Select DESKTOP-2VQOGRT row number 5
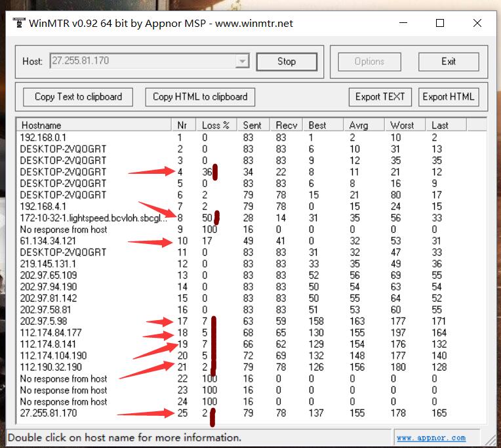This screenshot has width=501, height=448. click(x=251, y=184)
